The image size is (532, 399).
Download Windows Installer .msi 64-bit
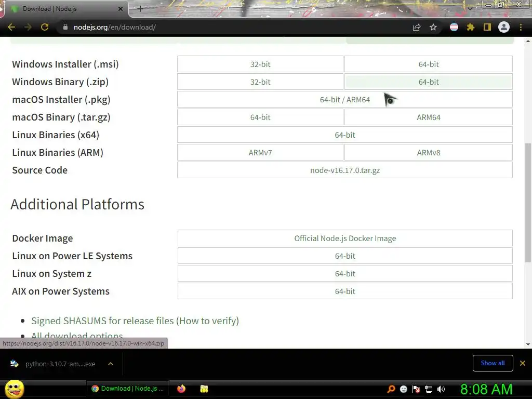429,64
